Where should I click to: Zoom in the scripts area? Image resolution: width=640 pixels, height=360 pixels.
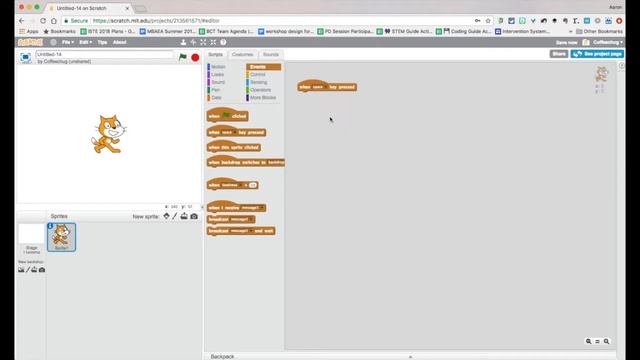click(x=607, y=341)
